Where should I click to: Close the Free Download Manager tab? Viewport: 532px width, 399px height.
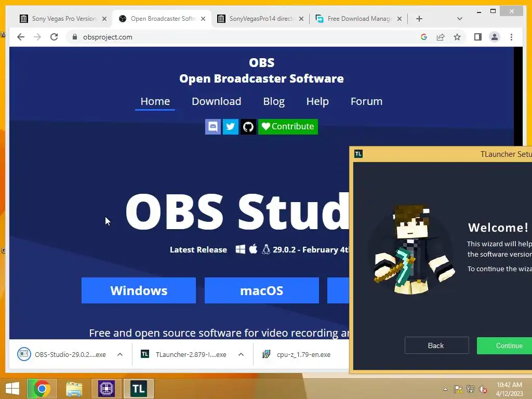coord(400,19)
